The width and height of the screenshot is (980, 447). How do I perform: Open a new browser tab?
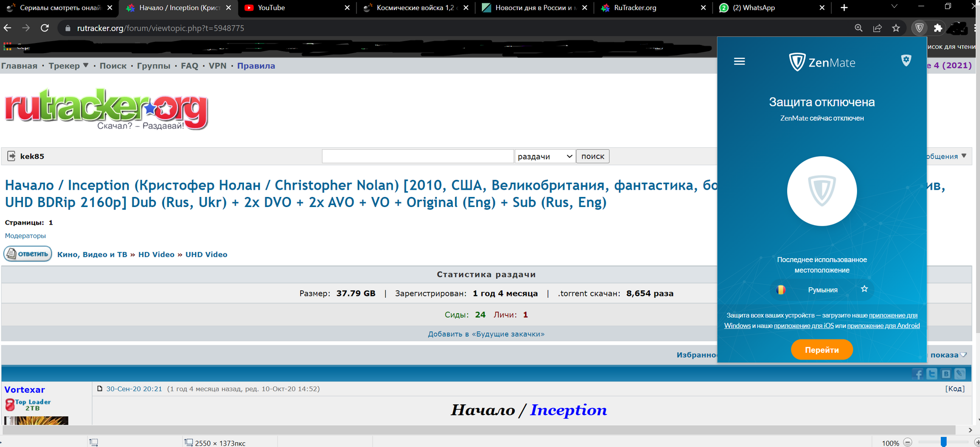tap(844, 8)
